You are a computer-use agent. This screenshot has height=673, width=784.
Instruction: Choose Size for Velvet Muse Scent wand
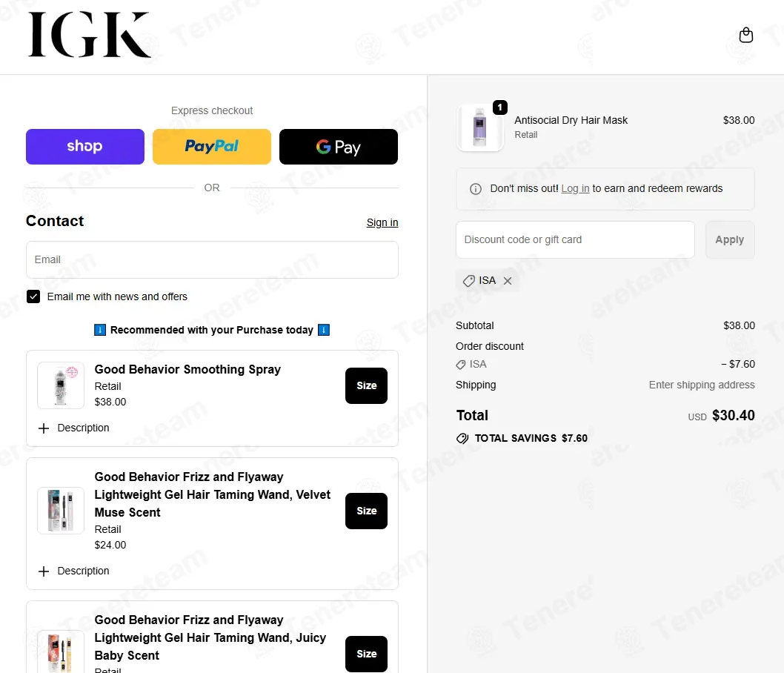click(367, 511)
